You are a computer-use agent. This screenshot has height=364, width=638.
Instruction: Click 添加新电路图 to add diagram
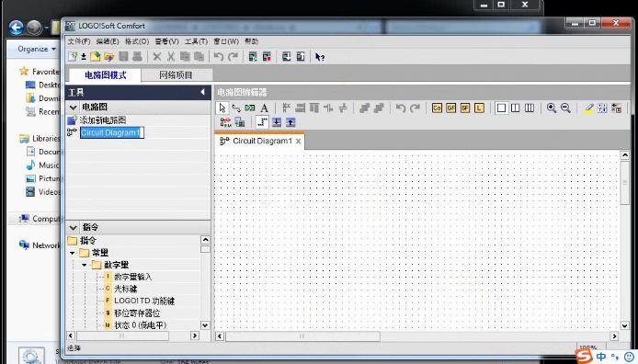[103, 120]
